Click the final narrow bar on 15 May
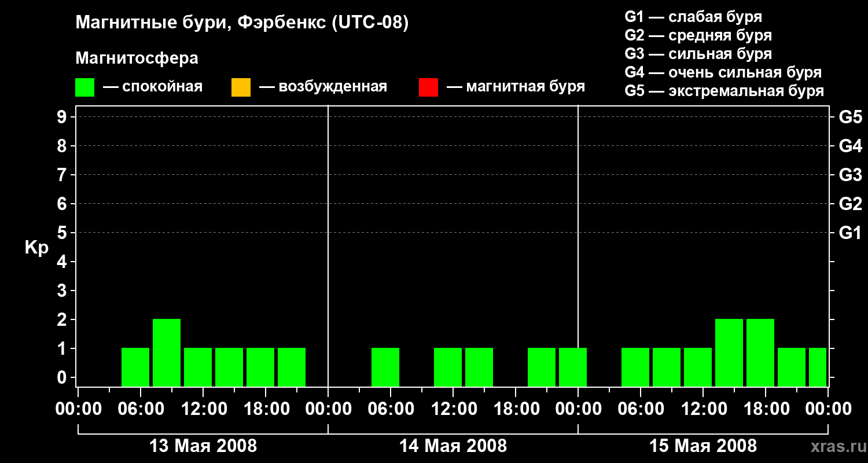The width and height of the screenshot is (868, 463). 818,367
